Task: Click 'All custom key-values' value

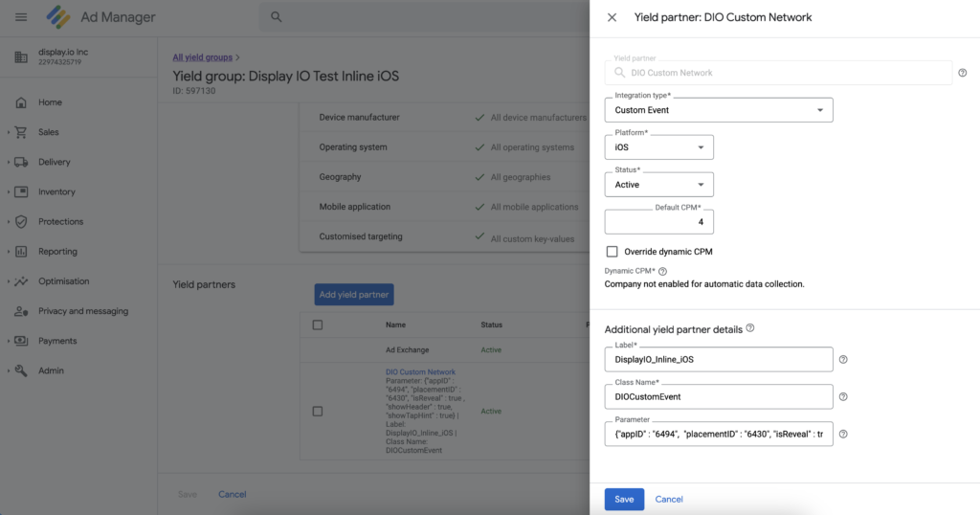Action: pyautogui.click(x=532, y=238)
